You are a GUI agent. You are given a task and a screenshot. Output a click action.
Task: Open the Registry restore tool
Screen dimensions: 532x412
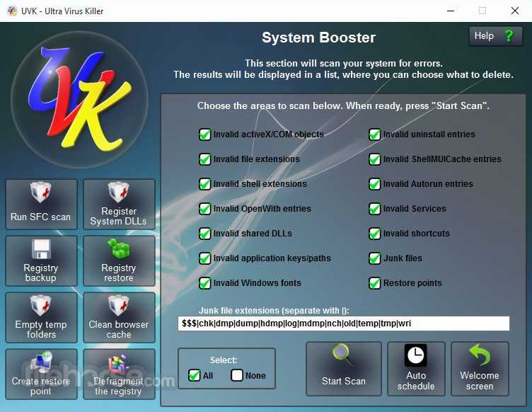pyautogui.click(x=119, y=261)
